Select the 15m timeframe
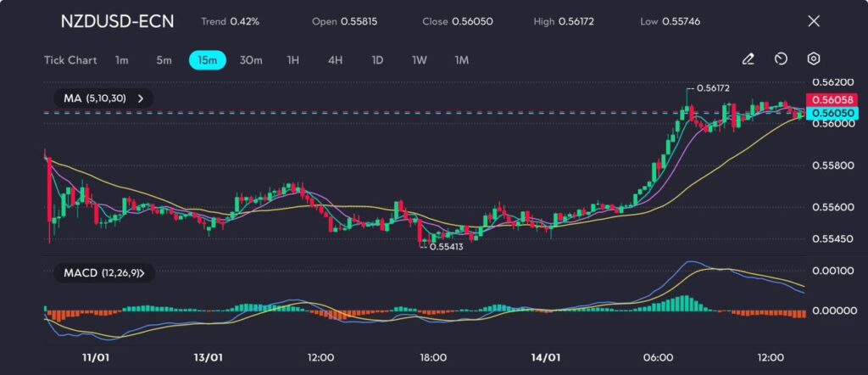 click(x=207, y=60)
